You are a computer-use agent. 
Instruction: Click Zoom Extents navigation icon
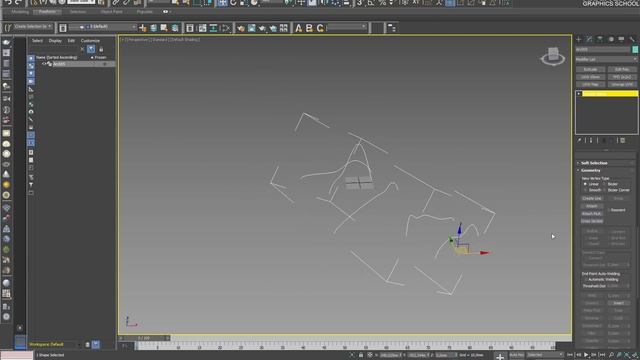[627, 355]
